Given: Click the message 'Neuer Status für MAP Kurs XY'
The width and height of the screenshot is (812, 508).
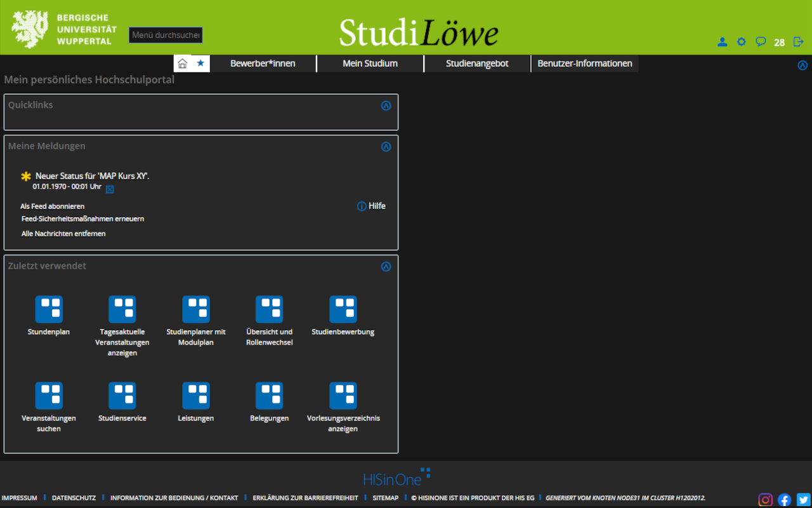Looking at the screenshot, I should pos(93,176).
